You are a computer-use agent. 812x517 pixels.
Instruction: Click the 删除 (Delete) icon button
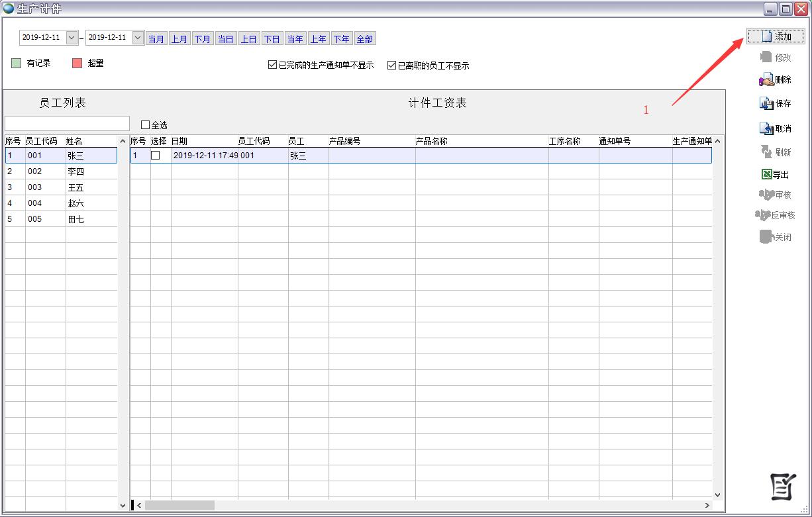[x=766, y=80]
